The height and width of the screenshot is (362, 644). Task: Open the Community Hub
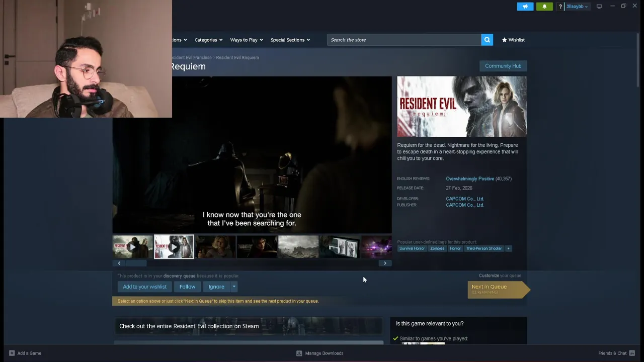pyautogui.click(x=503, y=66)
